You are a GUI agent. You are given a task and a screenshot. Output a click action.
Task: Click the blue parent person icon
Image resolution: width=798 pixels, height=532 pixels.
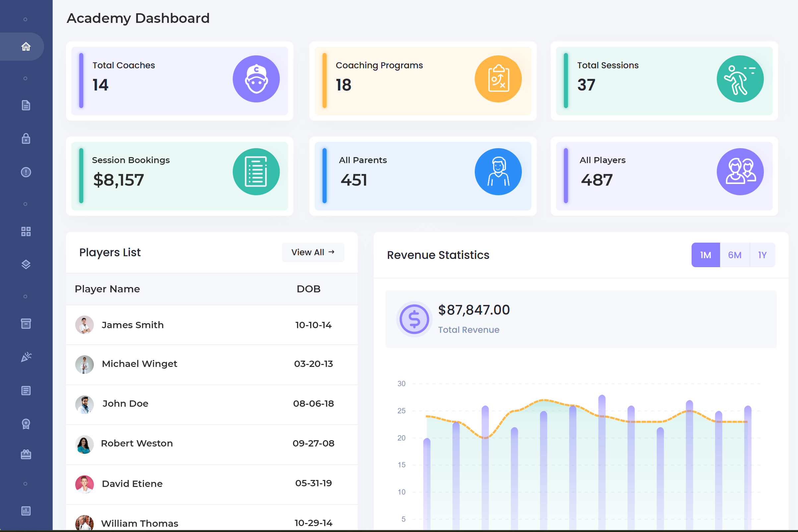pyautogui.click(x=498, y=172)
